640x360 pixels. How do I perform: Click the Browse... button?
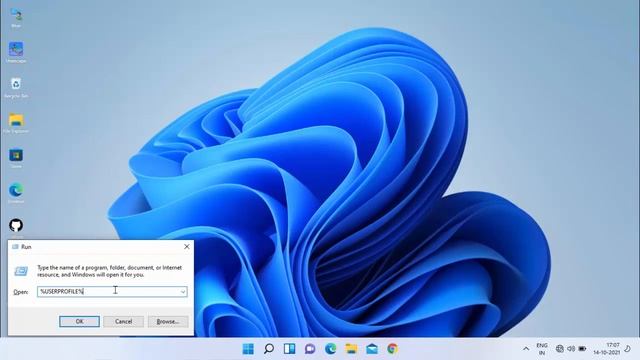click(x=168, y=322)
